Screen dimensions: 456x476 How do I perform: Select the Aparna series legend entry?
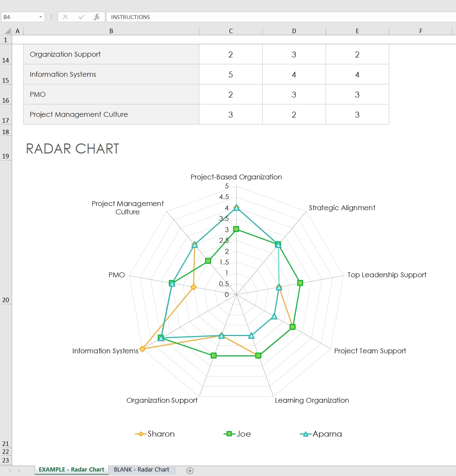click(x=327, y=433)
